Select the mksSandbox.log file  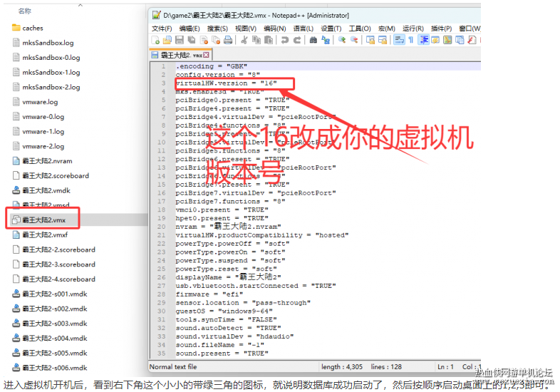(x=43, y=43)
